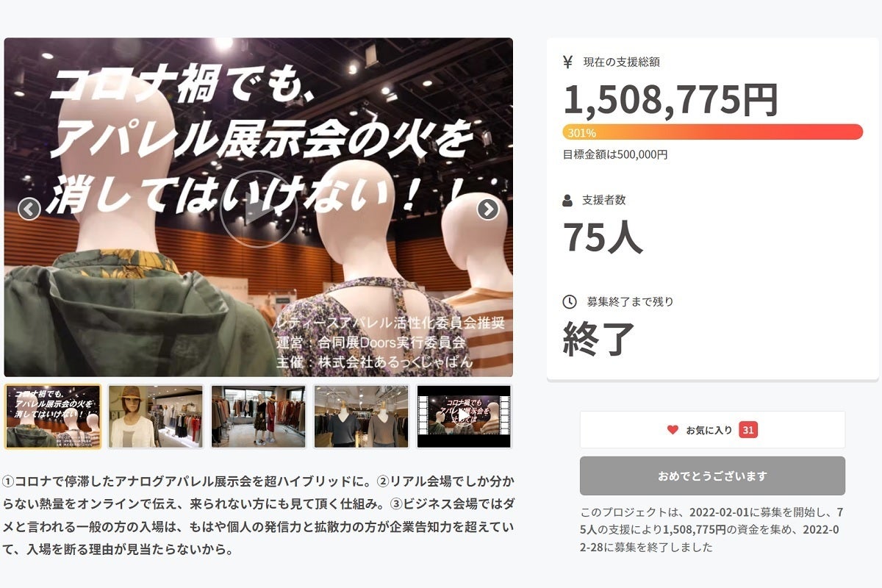
Task: Click the person icon beside 支援者数
Action: click(567, 200)
